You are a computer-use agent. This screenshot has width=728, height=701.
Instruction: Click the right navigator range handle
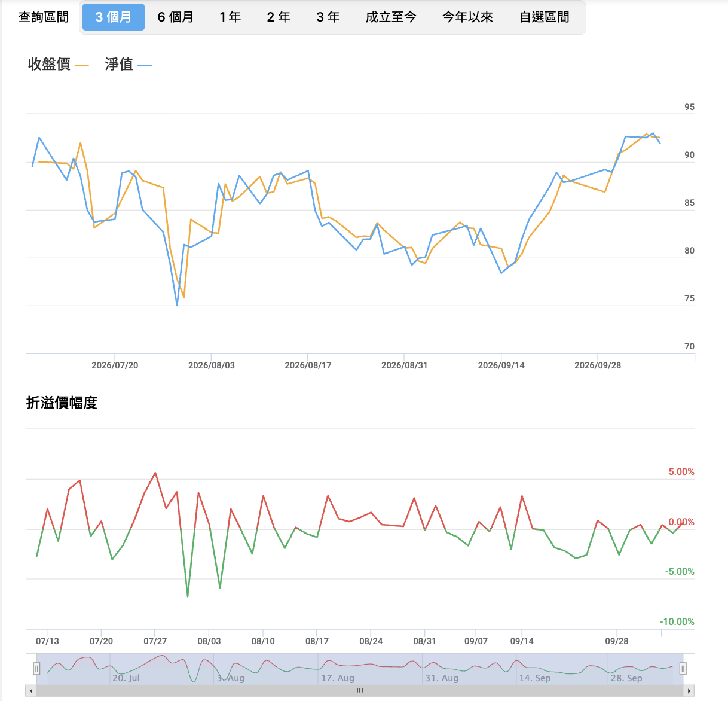(683, 669)
